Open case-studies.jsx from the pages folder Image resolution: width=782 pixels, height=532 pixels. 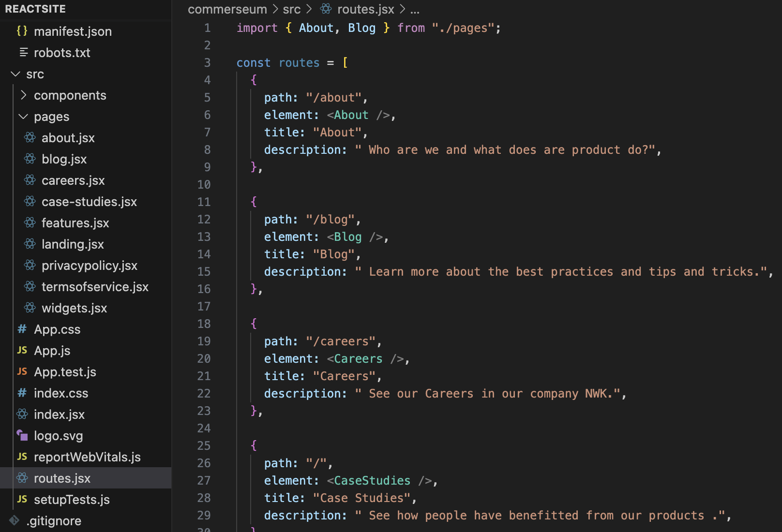point(89,202)
